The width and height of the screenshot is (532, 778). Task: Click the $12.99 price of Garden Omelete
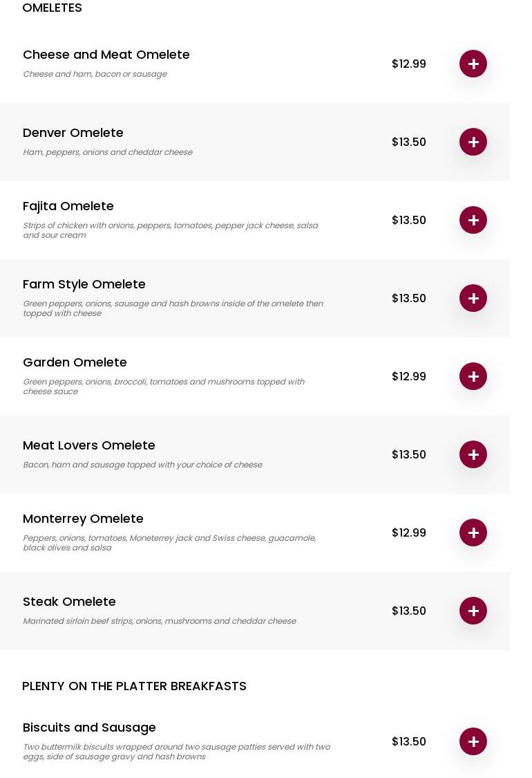408,376
